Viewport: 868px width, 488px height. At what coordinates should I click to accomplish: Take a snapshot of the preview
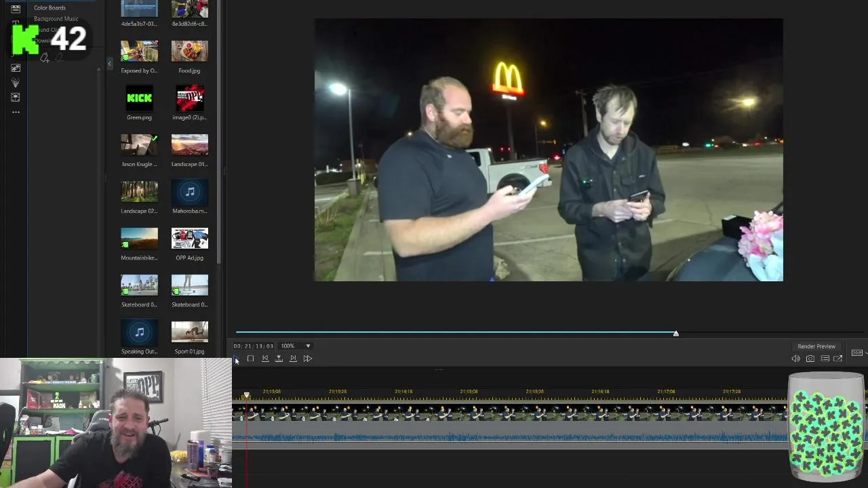810,359
